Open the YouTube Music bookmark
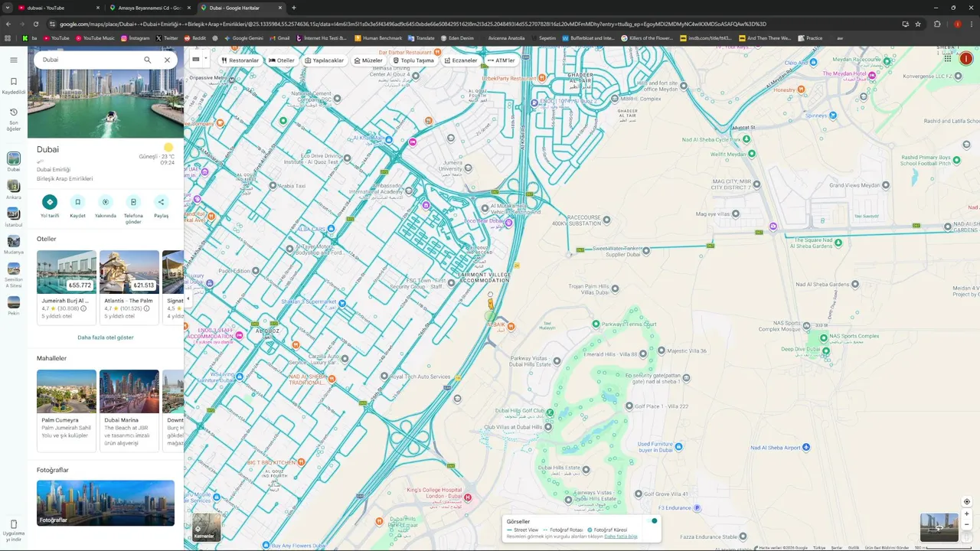Image resolution: width=980 pixels, height=551 pixels. click(94, 37)
